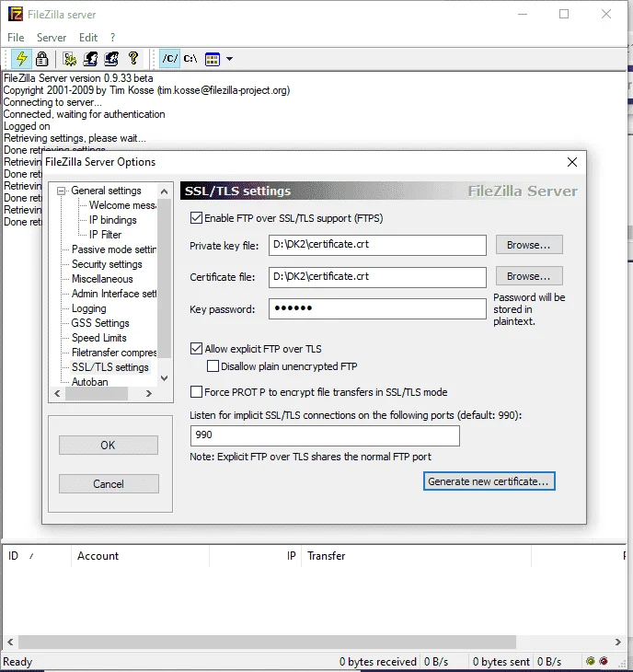Select Miscellaneous tree item
Screen dimensions: 633x672
[x=102, y=279]
